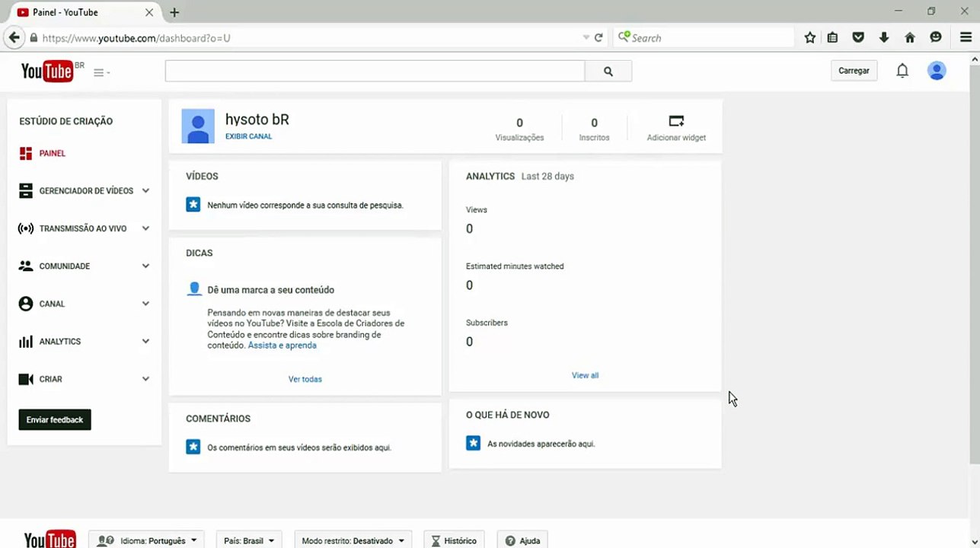Image resolution: width=980 pixels, height=548 pixels.
Task: Click the YouTube search input field
Action: (375, 71)
